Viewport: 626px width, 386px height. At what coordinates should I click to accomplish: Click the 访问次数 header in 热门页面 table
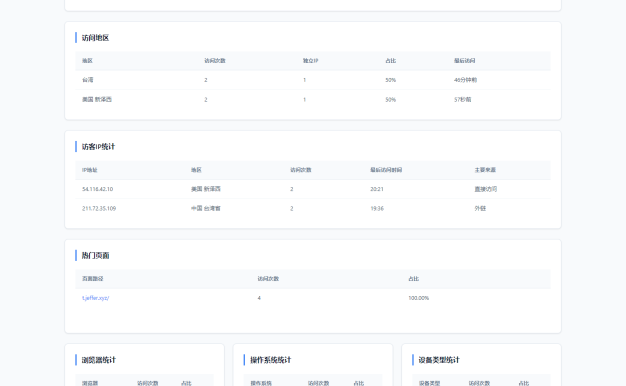(268, 279)
